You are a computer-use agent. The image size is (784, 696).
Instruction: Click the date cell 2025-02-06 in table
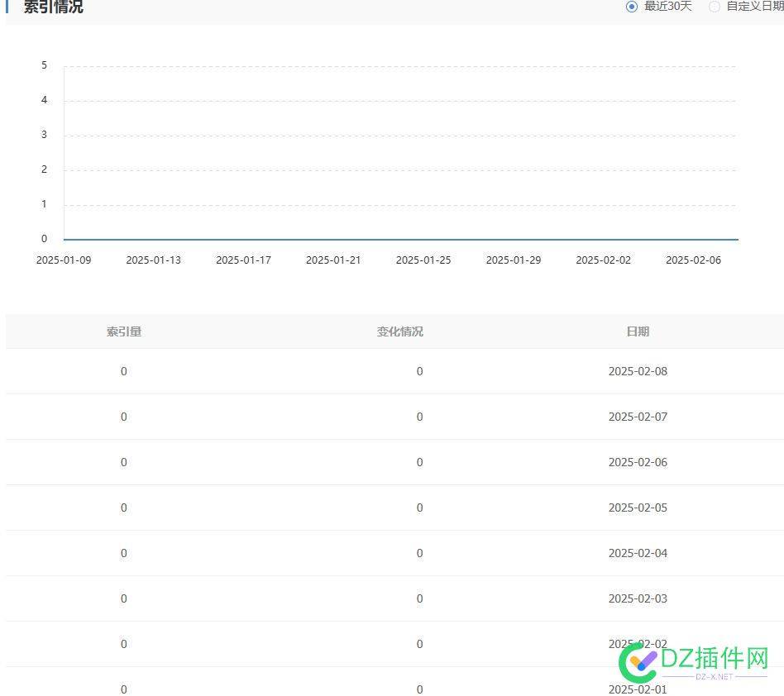[638, 462]
